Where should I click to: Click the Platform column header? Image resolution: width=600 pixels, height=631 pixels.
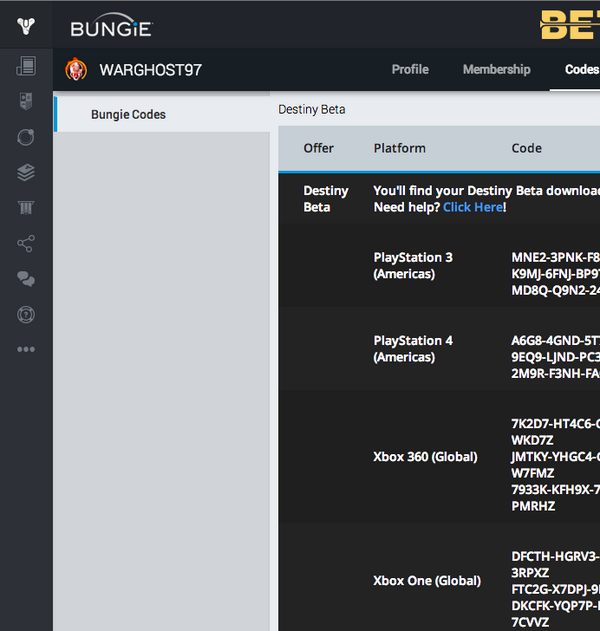coord(400,148)
